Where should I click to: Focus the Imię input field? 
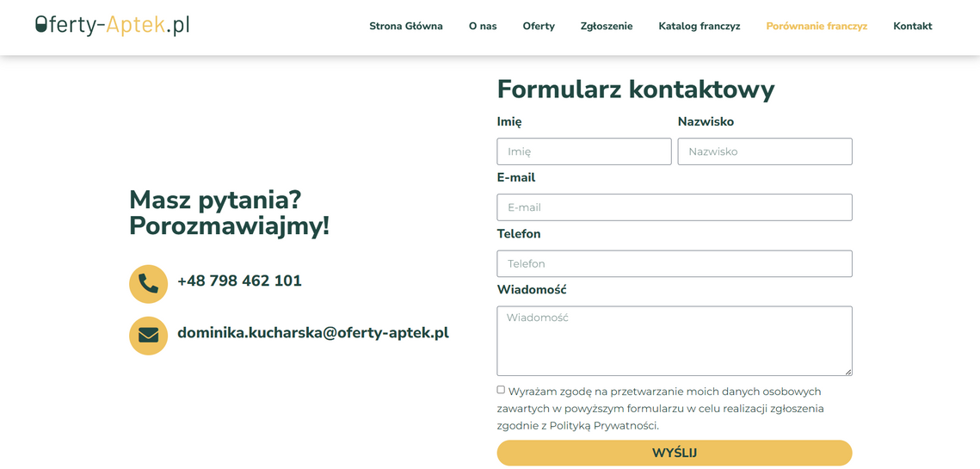(583, 151)
